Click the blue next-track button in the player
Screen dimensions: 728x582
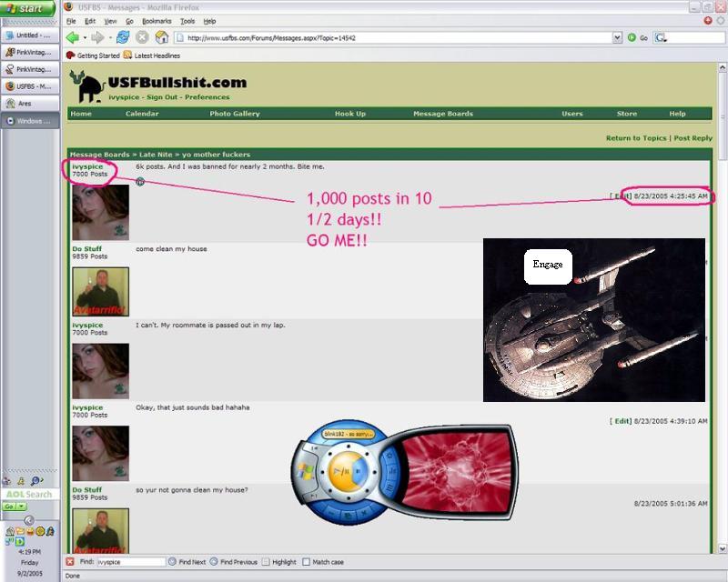point(359,472)
